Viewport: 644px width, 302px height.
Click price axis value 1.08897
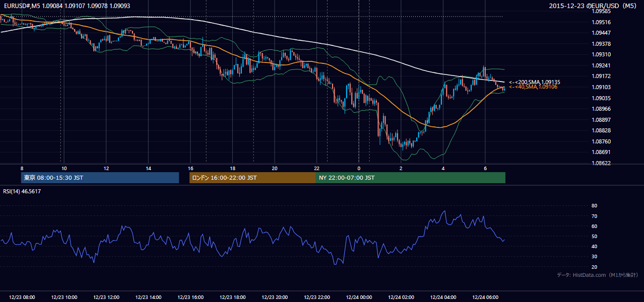[601, 120]
